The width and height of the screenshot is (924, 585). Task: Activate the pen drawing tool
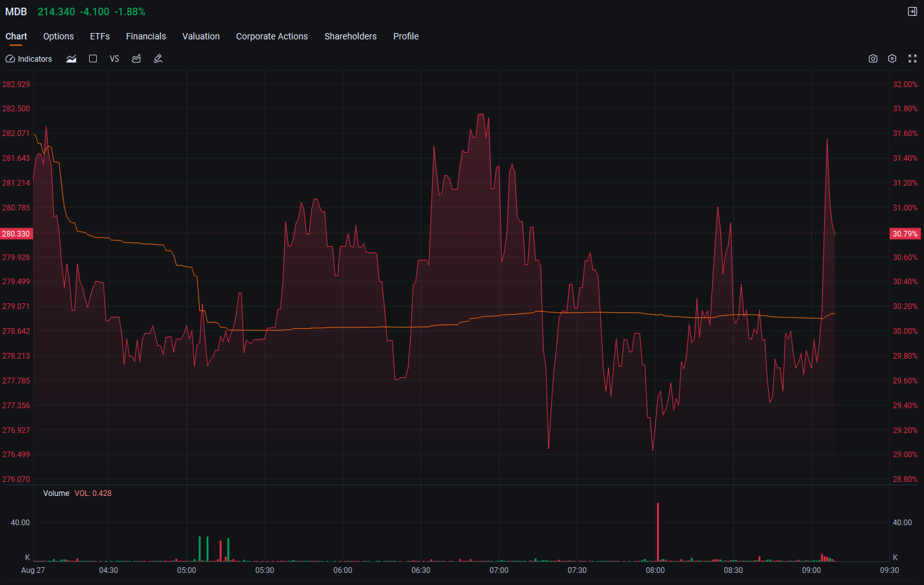point(158,59)
